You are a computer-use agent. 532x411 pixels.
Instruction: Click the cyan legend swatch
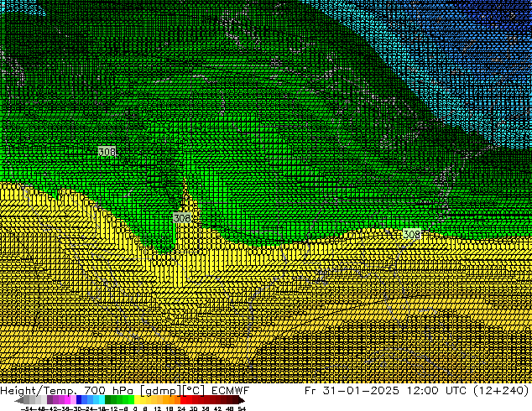(x=102, y=400)
